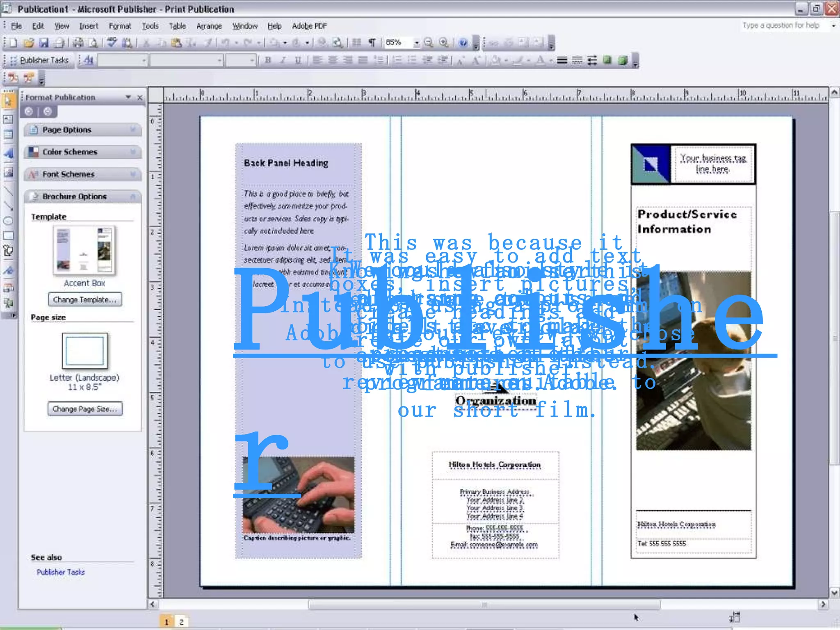The image size is (840, 630).
Task: Expand the Font Schemes section
Action: pos(82,174)
